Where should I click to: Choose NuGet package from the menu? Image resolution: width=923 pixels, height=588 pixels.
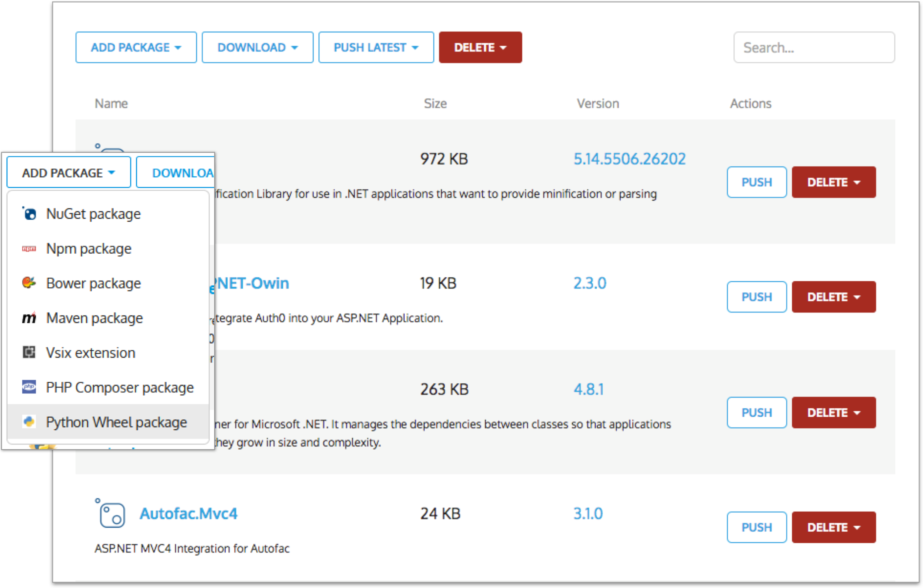pos(93,213)
